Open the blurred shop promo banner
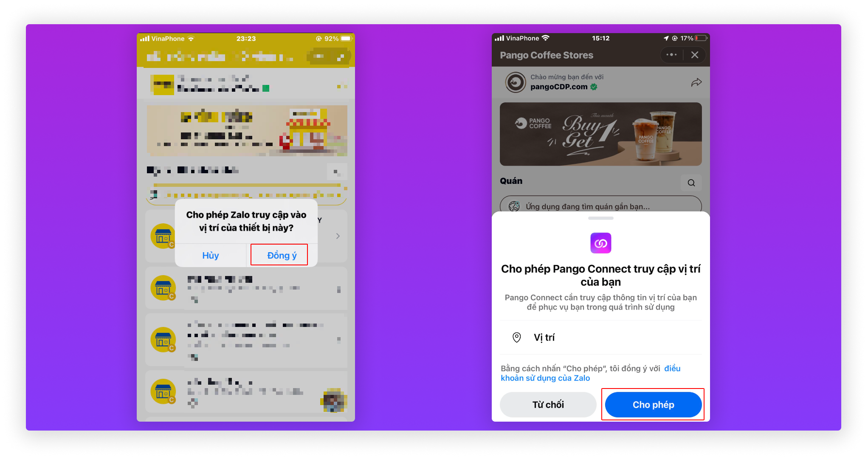 247,130
